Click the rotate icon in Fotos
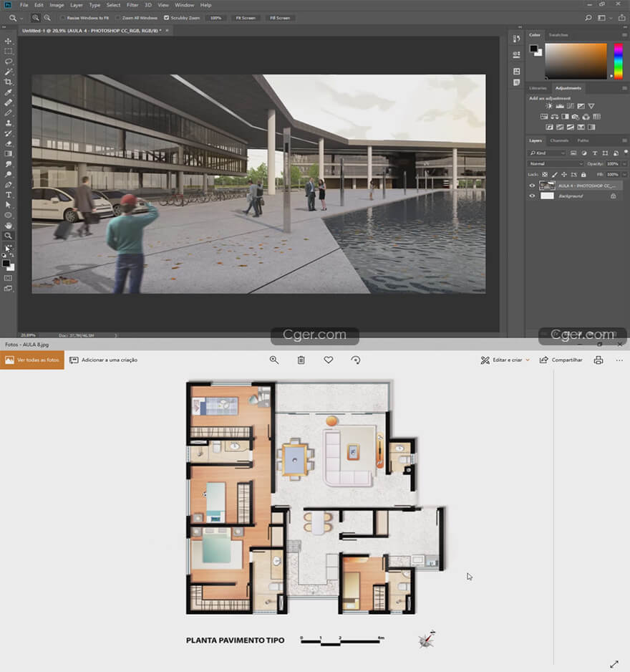This screenshot has height=672, width=630. (x=356, y=360)
